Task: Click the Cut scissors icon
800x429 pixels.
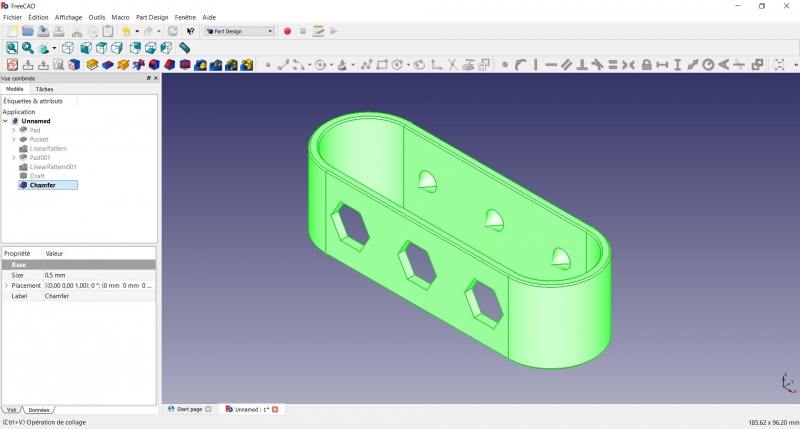Action: (x=77, y=31)
